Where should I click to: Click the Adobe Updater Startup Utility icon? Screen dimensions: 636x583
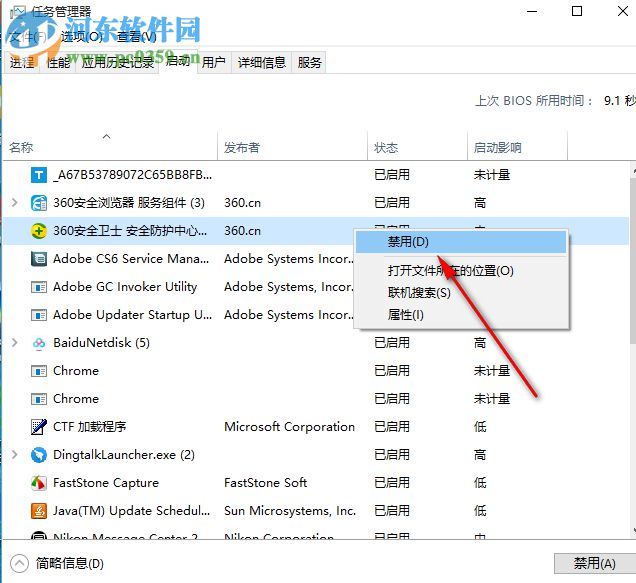pos(39,315)
